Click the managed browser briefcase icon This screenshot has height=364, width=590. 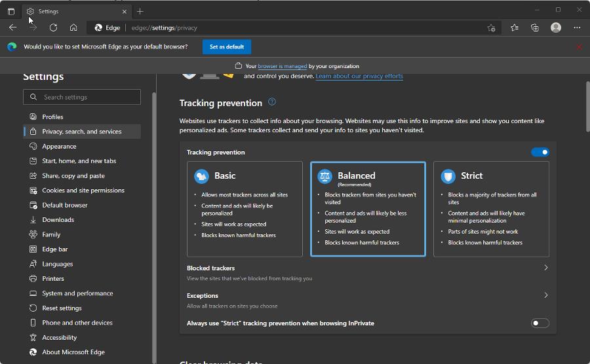238,65
